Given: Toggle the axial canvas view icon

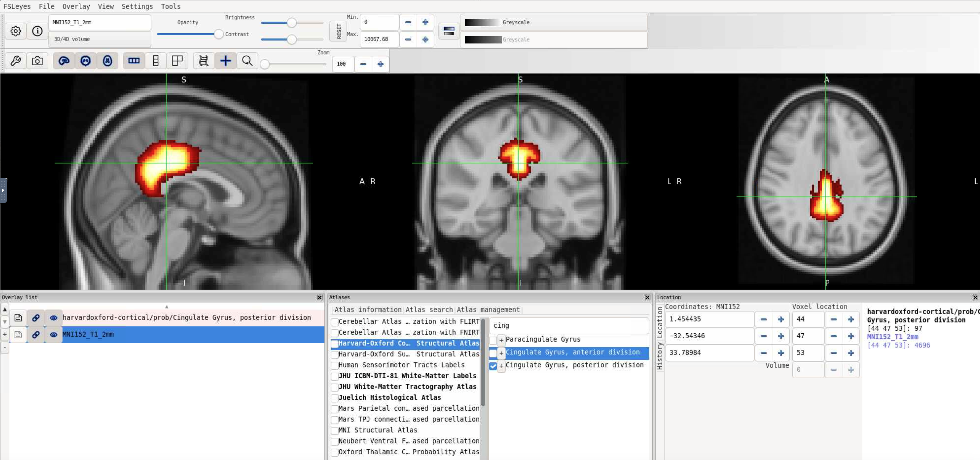Looking at the screenshot, I should [108, 61].
